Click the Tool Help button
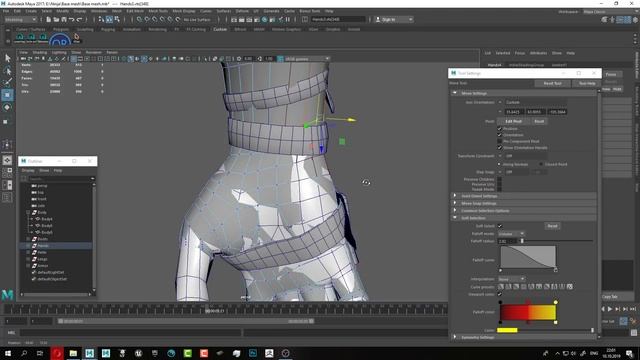Image resolution: width=640 pixels, height=360 pixels. click(x=587, y=83)
